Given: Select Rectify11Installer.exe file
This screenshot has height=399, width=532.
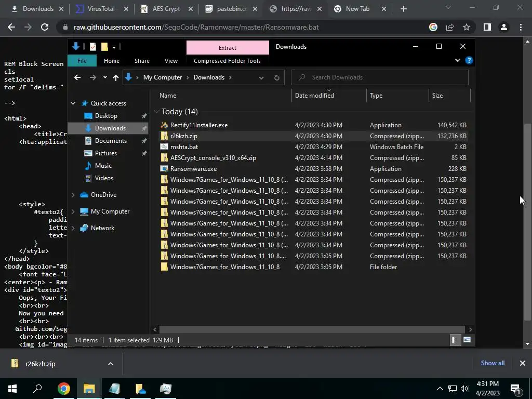Looking at the screenshot, I should [x=199, y=125].
